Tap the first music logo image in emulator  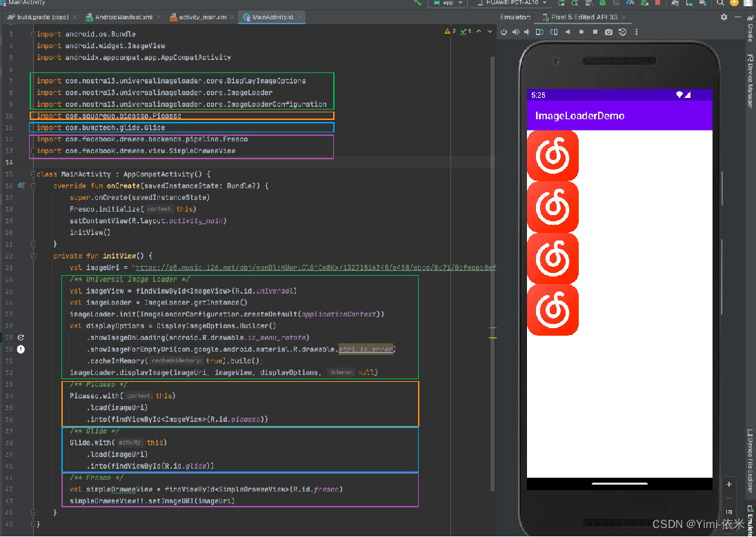coord(553,156)
